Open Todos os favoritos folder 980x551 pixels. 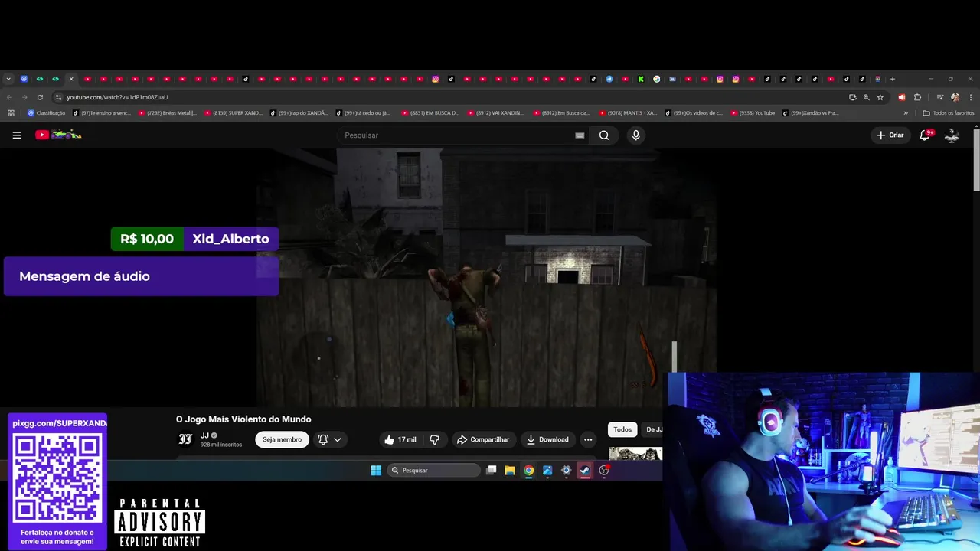(949, 113)
